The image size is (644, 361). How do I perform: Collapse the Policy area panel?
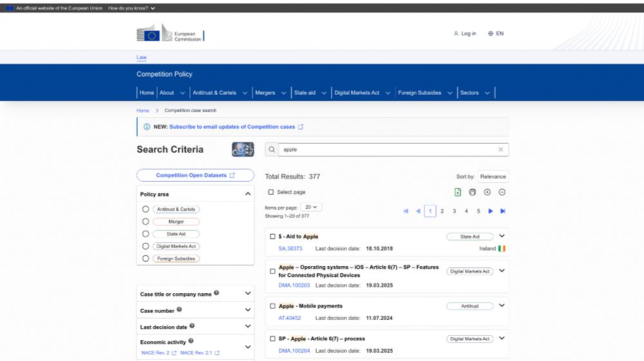coord(248,193)
